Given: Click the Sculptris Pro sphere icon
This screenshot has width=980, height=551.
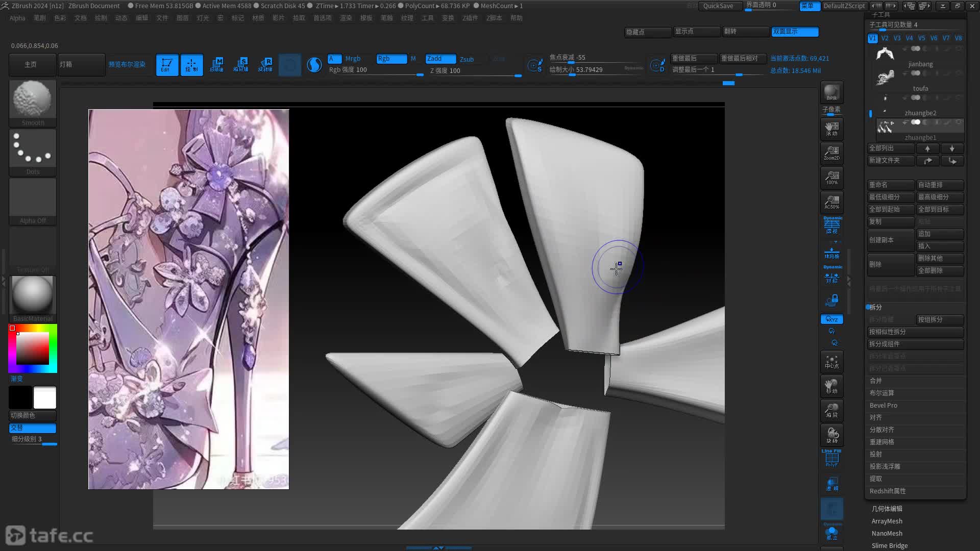Looking at the screenshot, I should [314, 65].
